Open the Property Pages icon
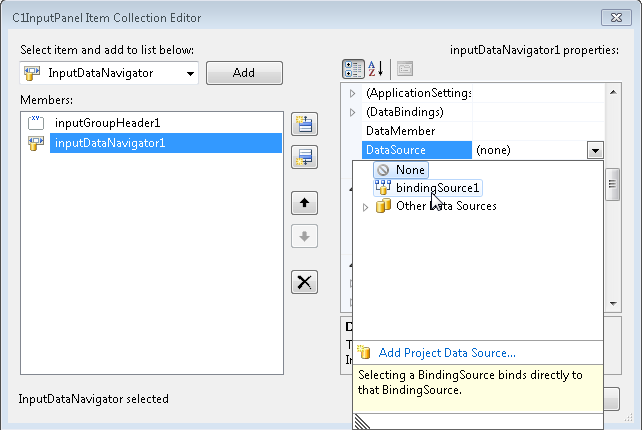The height and width of the screenshot is (430, 642). click(404, 69)
